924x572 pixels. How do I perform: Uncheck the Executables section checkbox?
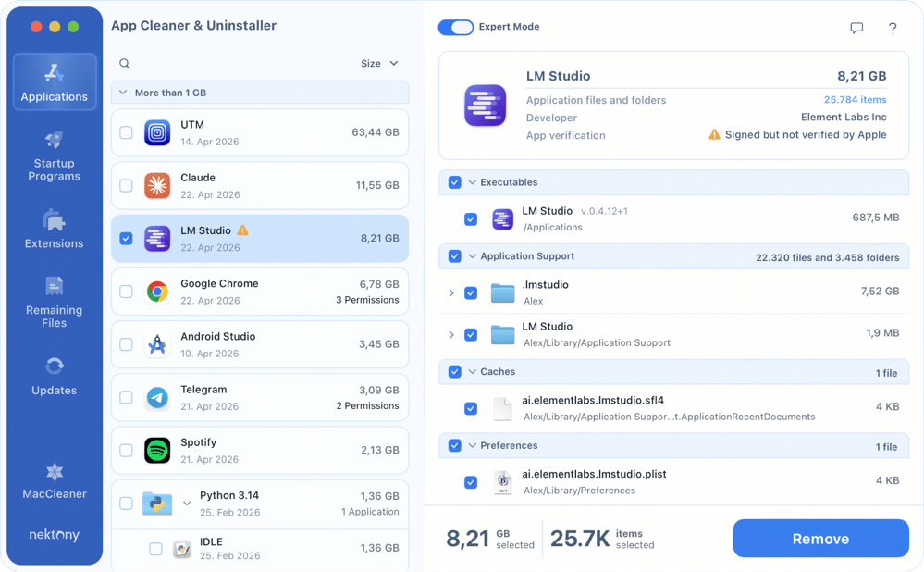(454, 182)
